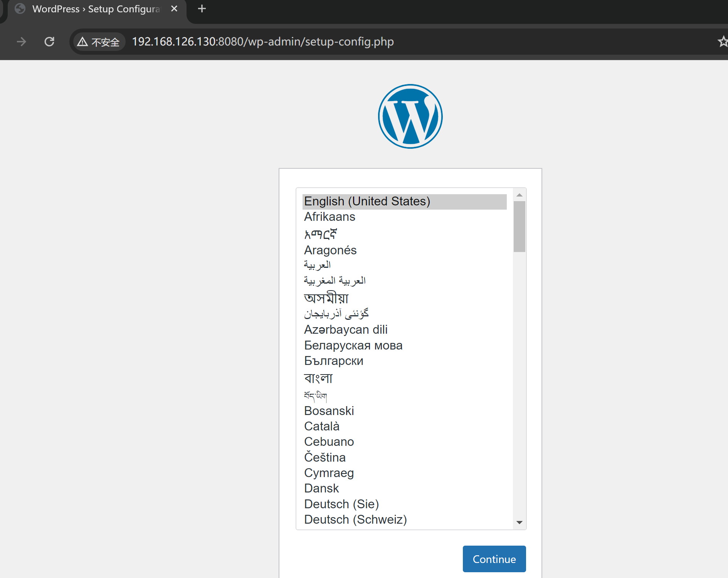Close the WordPress Setup Configuration tab
728x578 pixels.
pyautogui.click(x=174, y=8)
